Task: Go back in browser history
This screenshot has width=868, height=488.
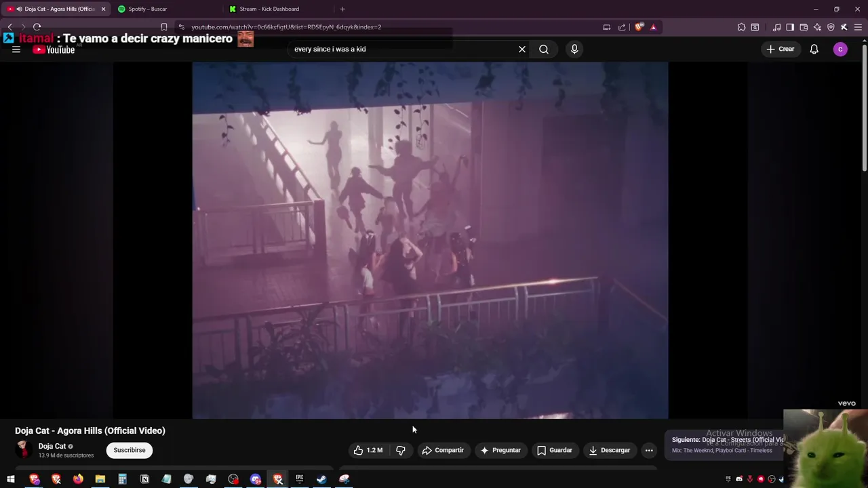Action: point(9,27)
